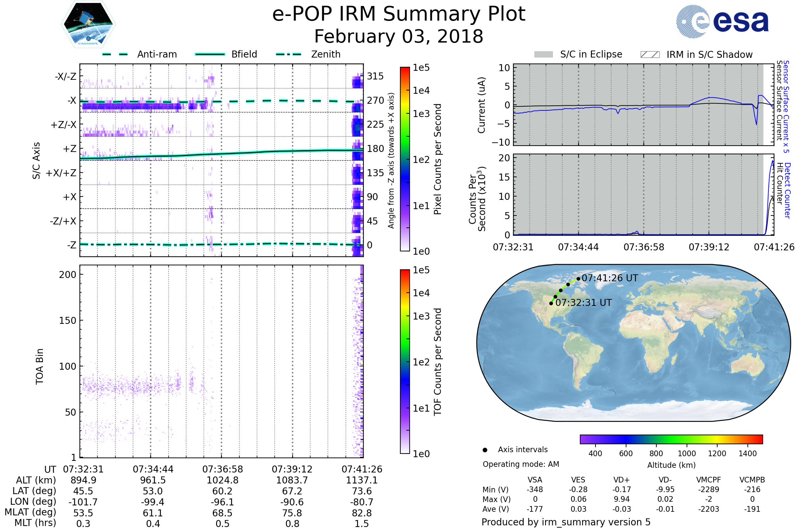The width and height of the screenshot is (798, 532).
Task: Click the e-POP IRM Summary Plot title
Action: [399, 14]
